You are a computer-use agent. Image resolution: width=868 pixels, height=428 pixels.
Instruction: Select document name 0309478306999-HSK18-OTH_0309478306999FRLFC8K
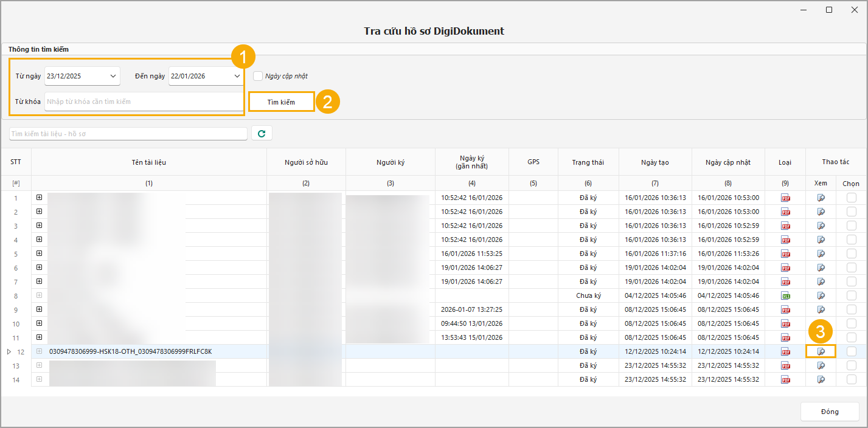[x=130, y=351]
